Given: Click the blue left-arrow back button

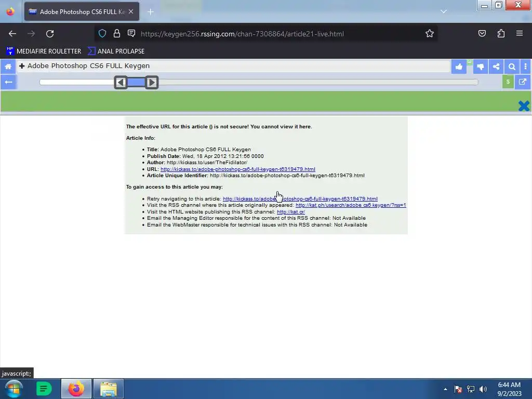Looking at the screenshot, I should click(8, 82).
